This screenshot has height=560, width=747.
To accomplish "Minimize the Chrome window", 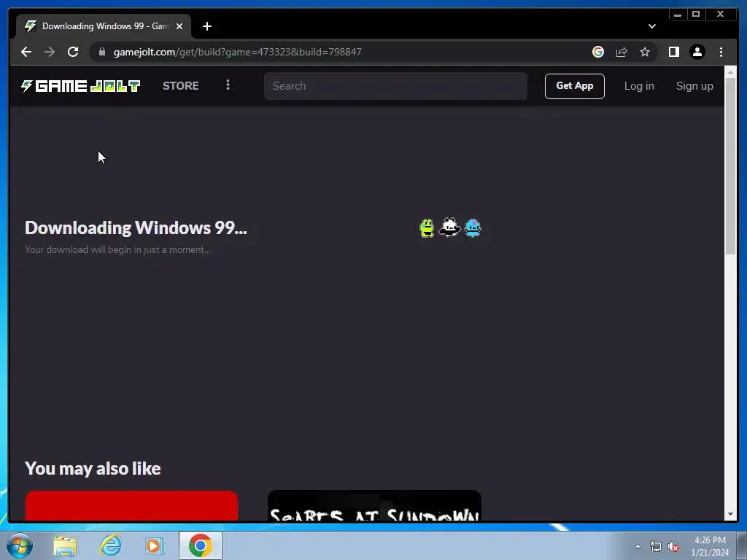I will coord(678,15).
